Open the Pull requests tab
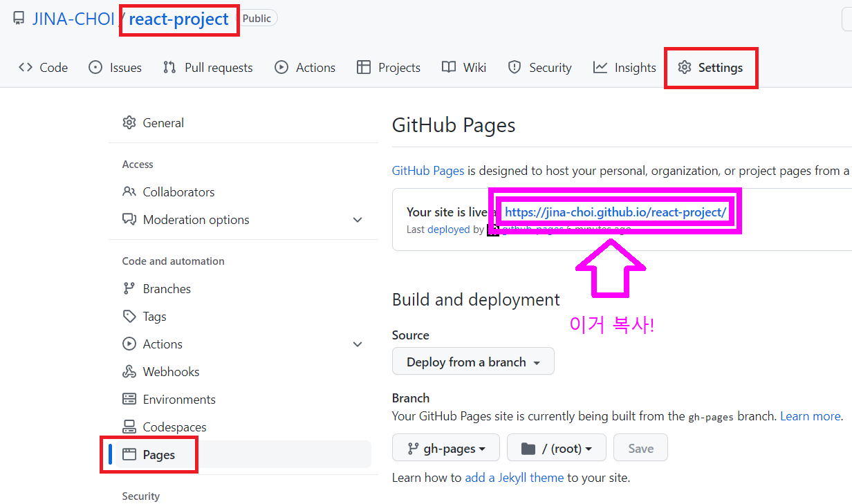The height and width of the screenshot is (504, 852). (x=207, y=67)
